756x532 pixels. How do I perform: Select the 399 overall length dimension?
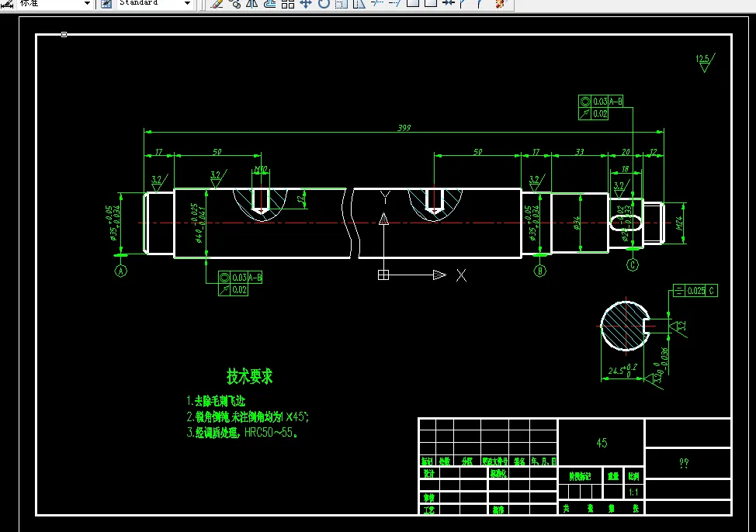[404, 128]
